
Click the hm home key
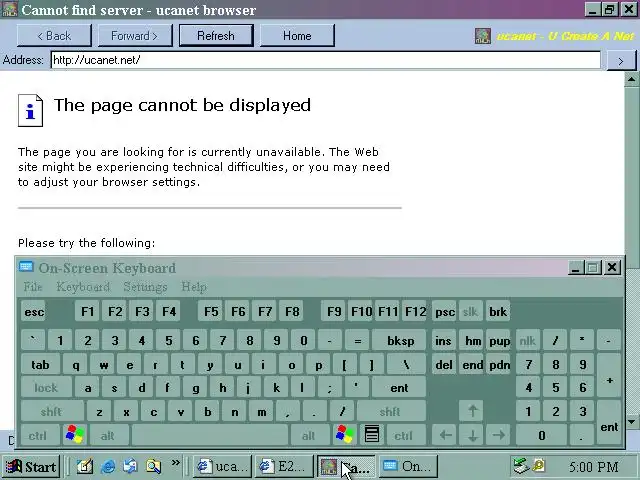(x=473, y=341)
